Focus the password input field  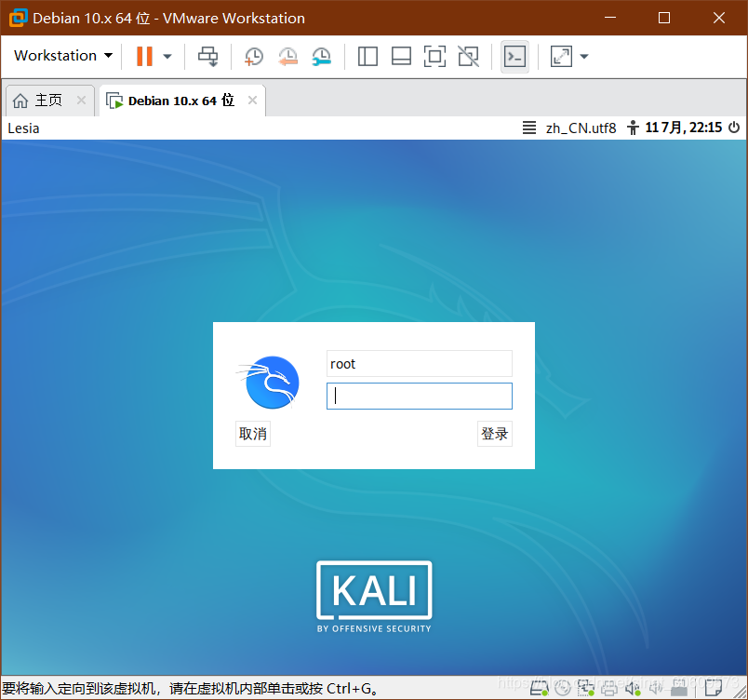click(420, 396)
